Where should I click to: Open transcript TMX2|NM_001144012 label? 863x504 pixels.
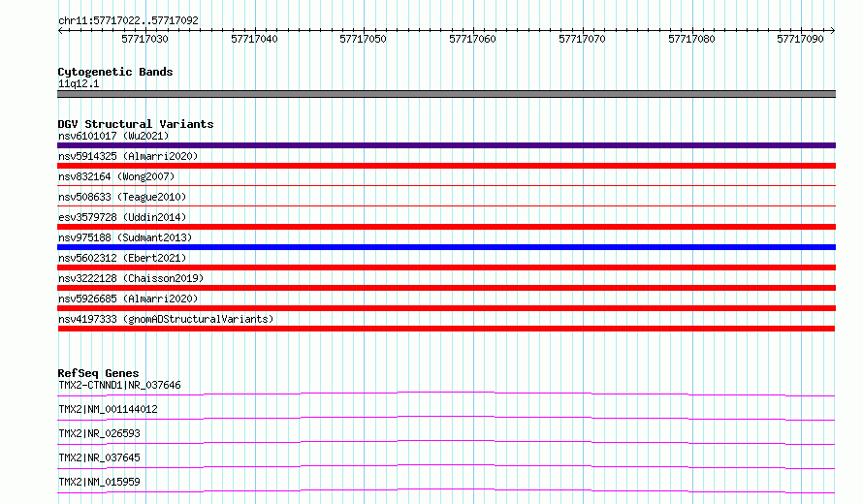[108, 409]
